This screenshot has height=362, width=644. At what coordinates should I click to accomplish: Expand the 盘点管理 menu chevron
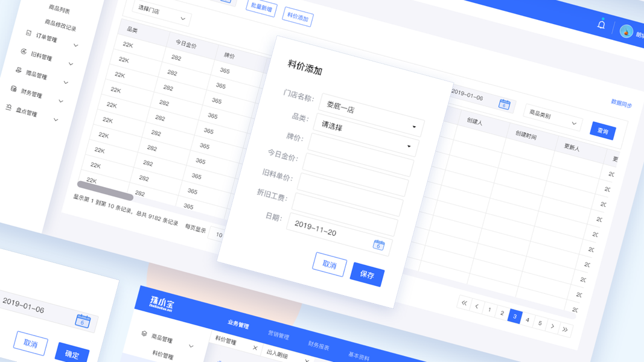point(56,119)
